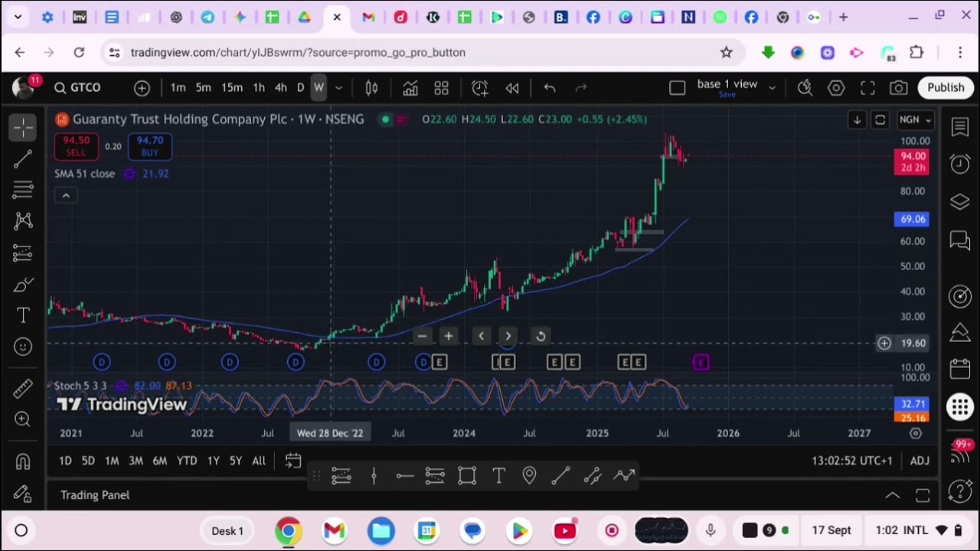980x551 pixels.
Task: Open the indicators dialog
Action: [x=410, y=88]
